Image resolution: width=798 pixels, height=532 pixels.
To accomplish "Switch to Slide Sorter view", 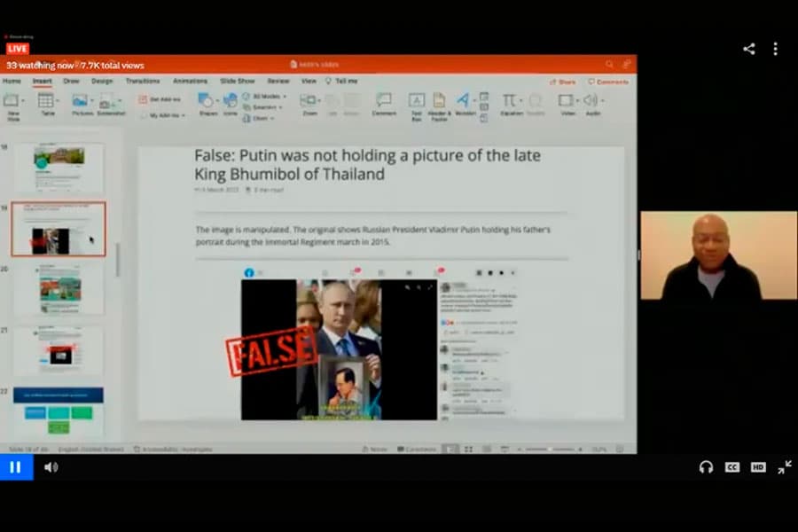I will click(x=469, y=449).
